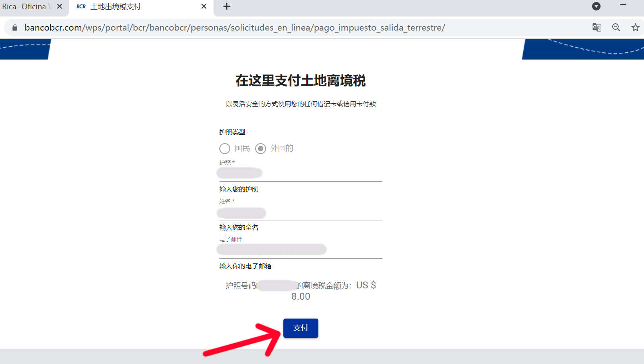Select the 国民 passport type radio button

coord(225,148)
